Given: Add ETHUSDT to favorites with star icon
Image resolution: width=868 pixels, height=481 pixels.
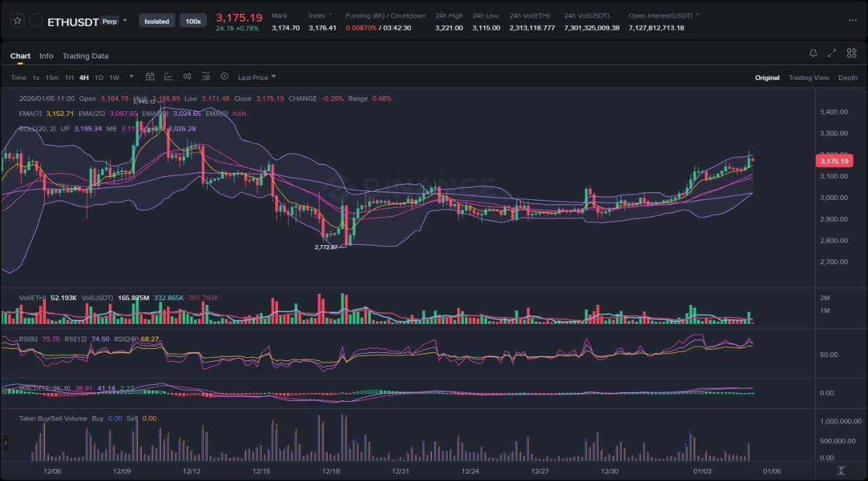Looking at the screenshot, I should pos(18,21).
